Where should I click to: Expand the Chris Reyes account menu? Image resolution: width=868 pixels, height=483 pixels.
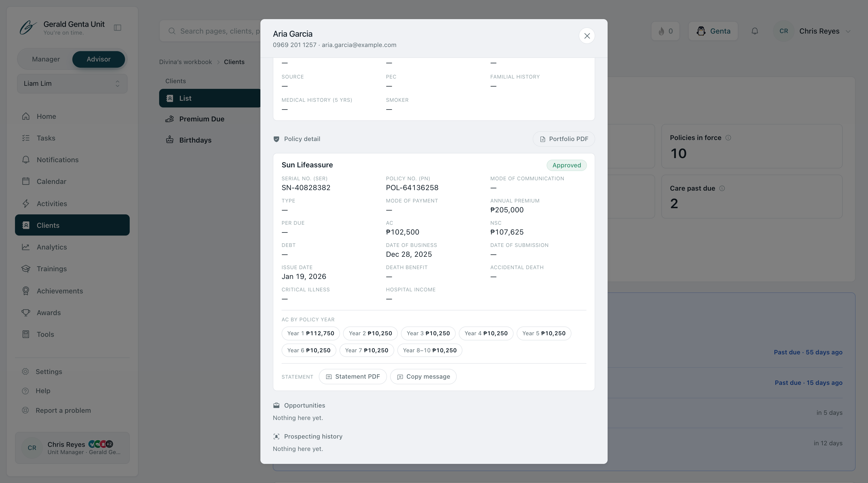(812, 31)
